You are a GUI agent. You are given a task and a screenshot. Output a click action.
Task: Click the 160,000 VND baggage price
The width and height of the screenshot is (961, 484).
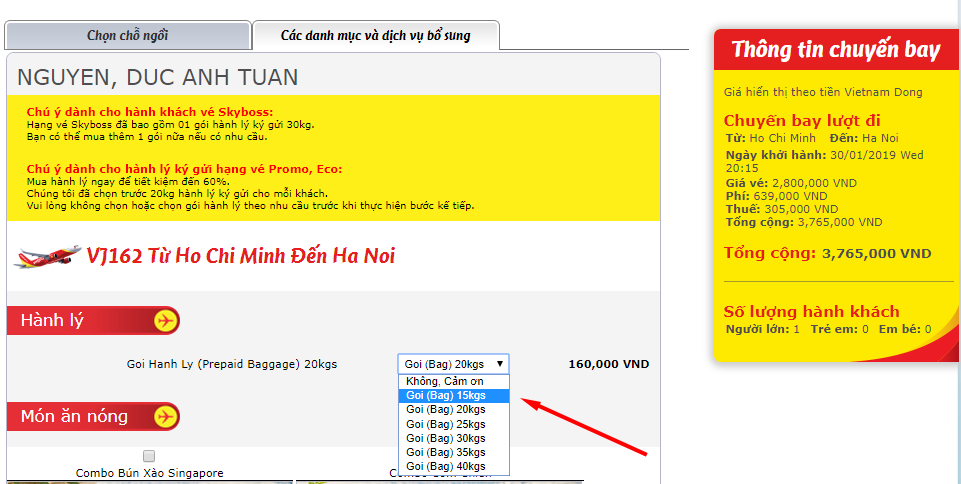point(609,364)
